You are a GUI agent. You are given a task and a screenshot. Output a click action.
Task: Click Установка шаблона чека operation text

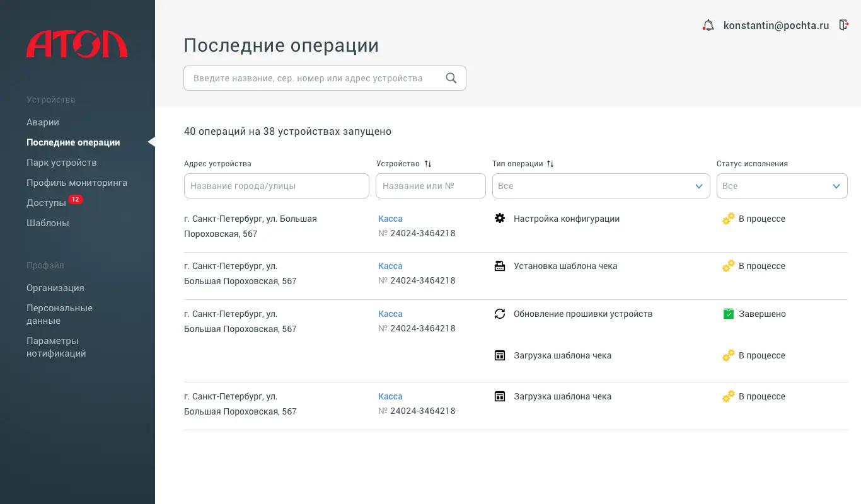coord(565,266)
